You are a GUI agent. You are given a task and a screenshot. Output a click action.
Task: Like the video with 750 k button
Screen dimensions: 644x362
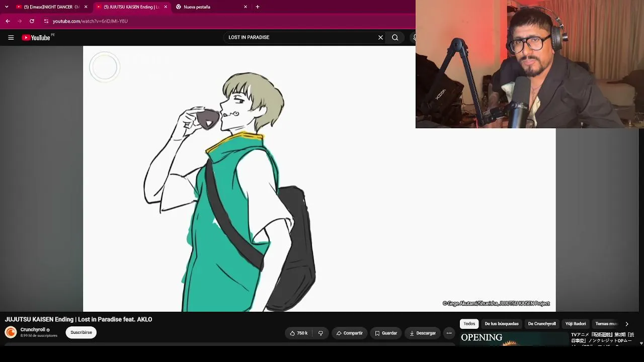pos(299,333)
